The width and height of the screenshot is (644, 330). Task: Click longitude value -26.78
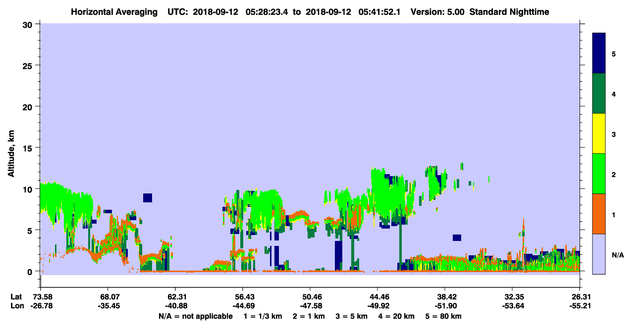click(41, 306)
